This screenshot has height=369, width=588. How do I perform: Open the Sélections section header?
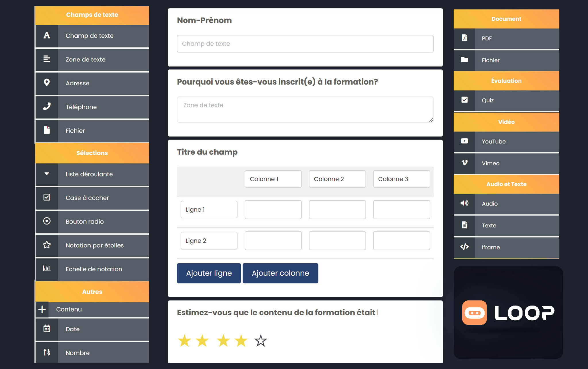click(92, 153)
